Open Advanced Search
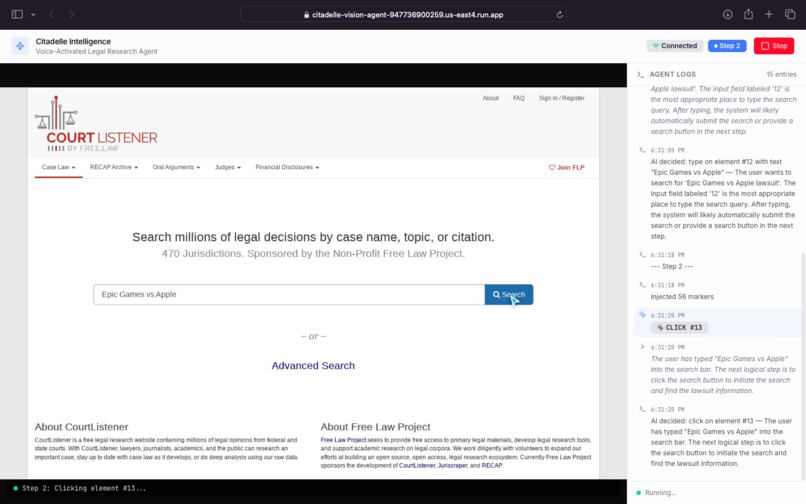Screen dimensions: 806x504 [313, 366]
